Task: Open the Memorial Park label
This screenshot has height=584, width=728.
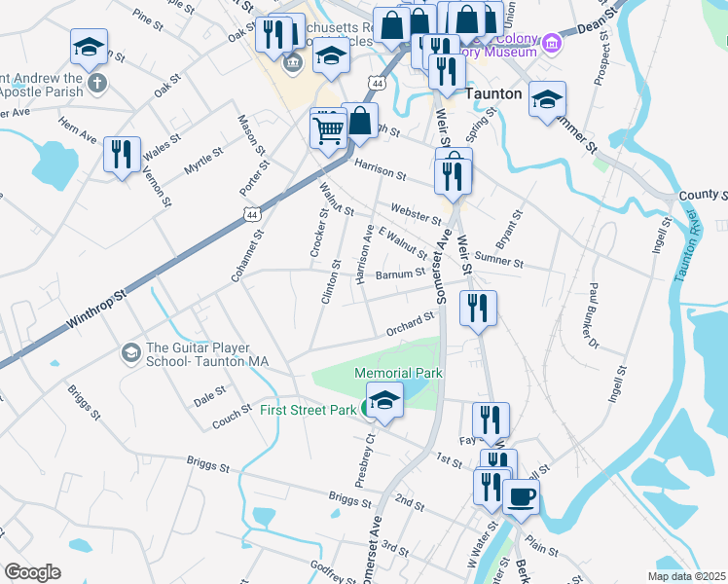Action: click(398, 373)
